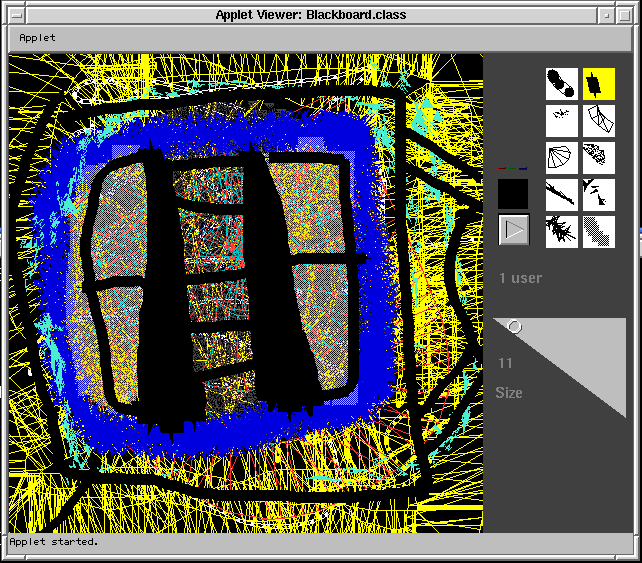Click the '1 user' label

tap(520, 278)
